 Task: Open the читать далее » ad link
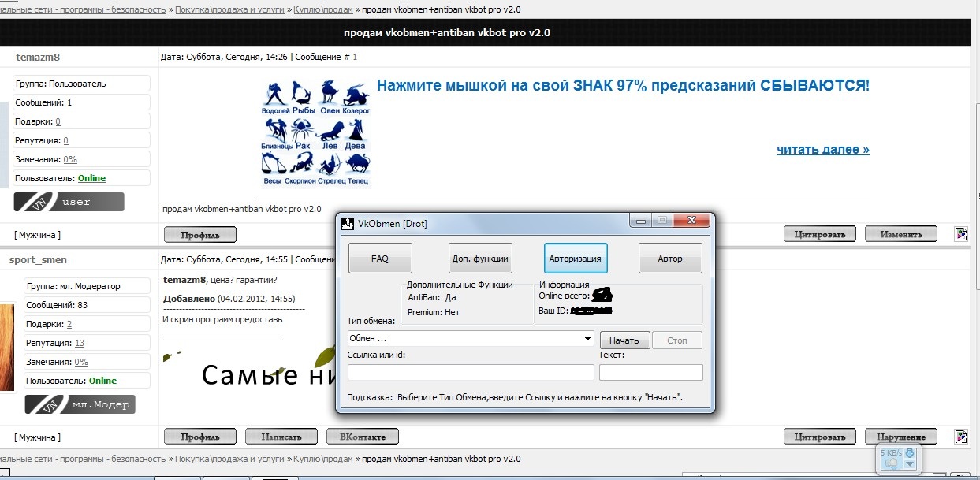click(x=822, y=150)
